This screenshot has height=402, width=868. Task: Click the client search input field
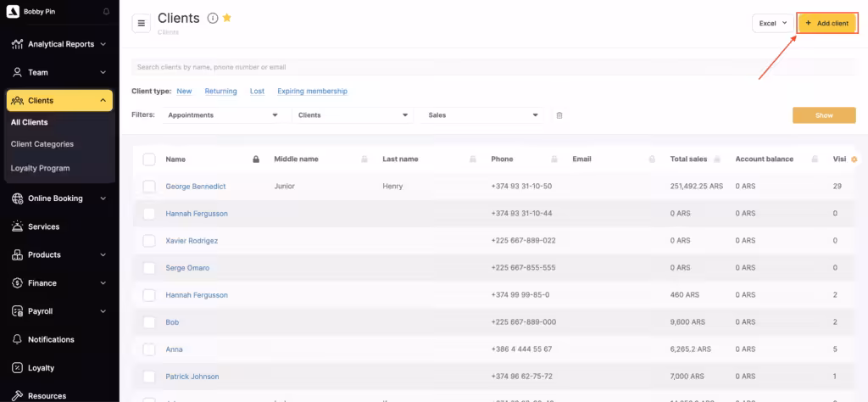pos(424,67)
